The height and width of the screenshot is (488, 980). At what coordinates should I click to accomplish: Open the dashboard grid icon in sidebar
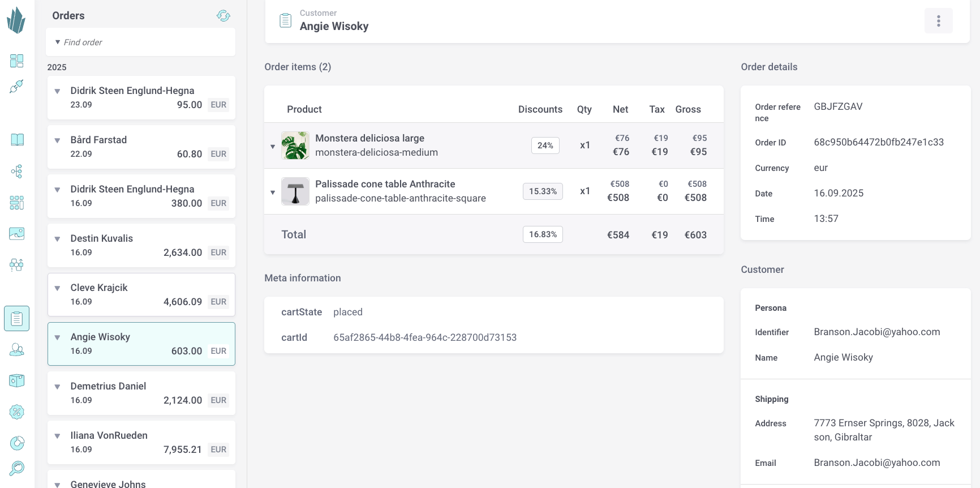click(17, 61)
